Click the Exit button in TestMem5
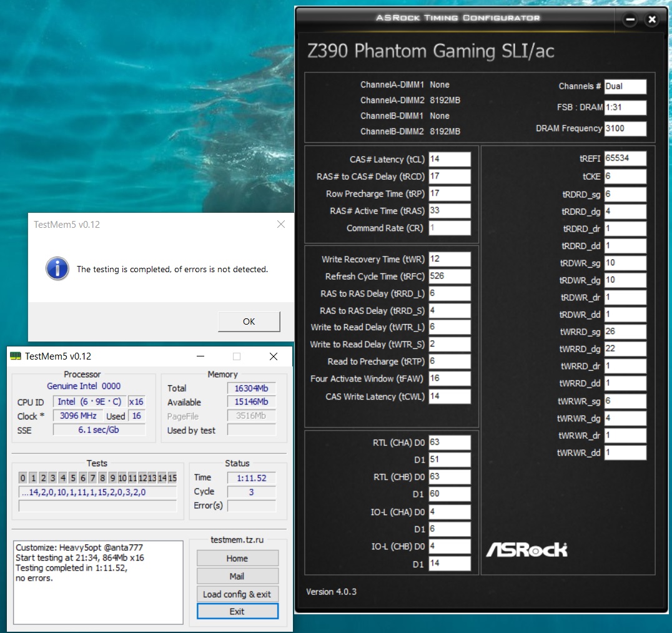This screenshot has height=633, width=672. [237, 611]
